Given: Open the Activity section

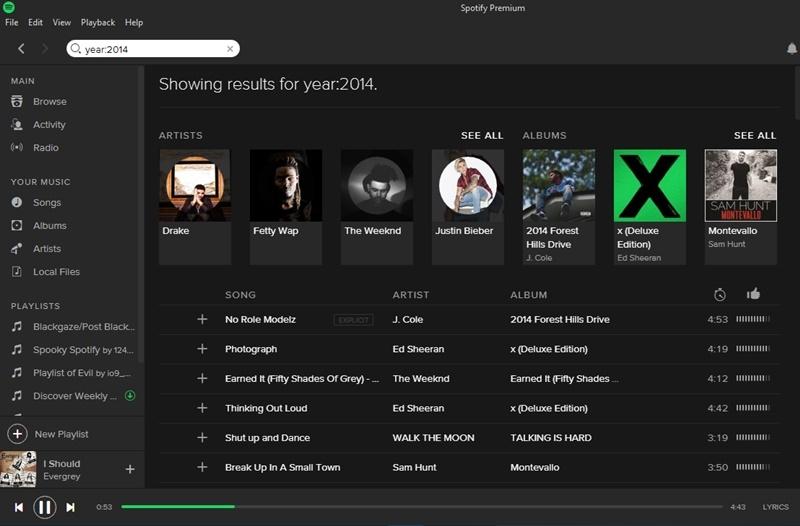Looking at the screenshot, I should 49,124.
